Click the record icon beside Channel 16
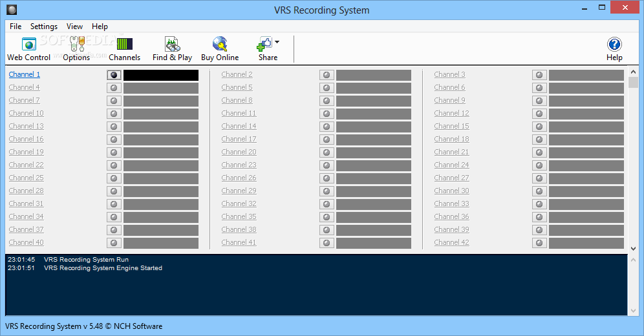Image resolution: width=644 pixels, height=336 pixels. (114, 140)
